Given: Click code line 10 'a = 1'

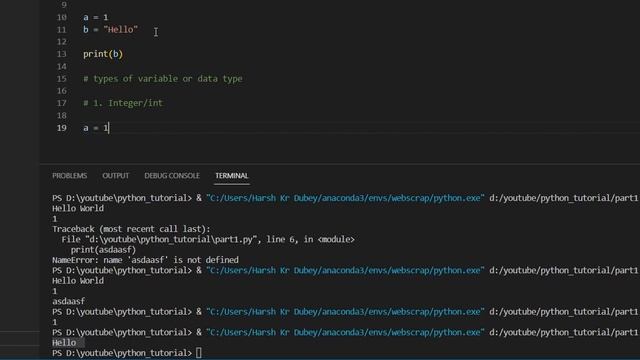Looking at the screenshot, I should [96, 17].
